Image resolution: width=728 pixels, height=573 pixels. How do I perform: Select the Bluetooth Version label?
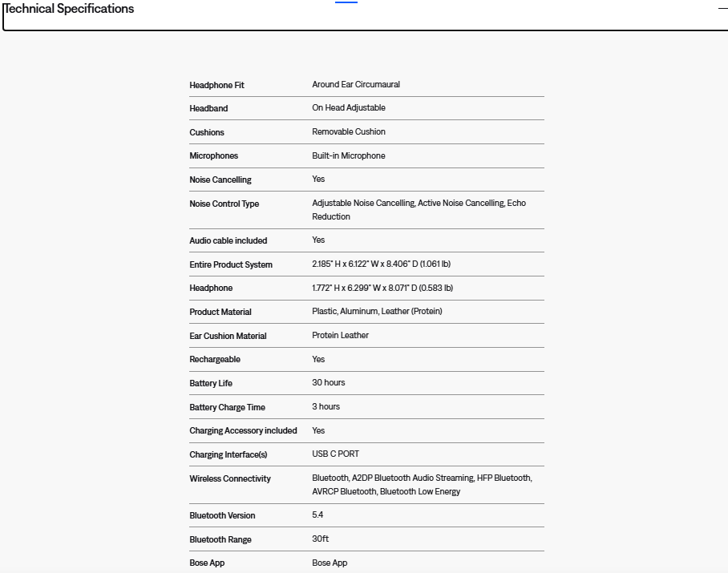coord(222,515)
